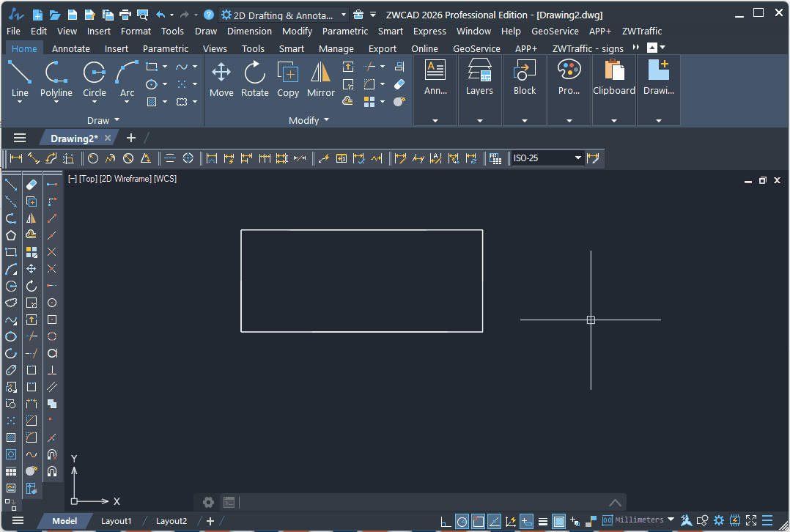Switch to the Layout1 tab
The width and height of the screenshot is (790, 532).
[116, 521]
